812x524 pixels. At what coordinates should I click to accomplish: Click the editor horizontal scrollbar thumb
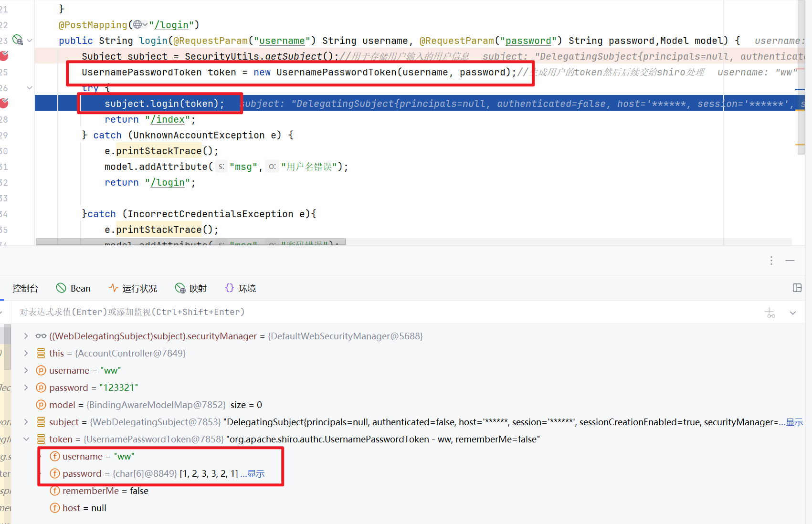[191, 242]
